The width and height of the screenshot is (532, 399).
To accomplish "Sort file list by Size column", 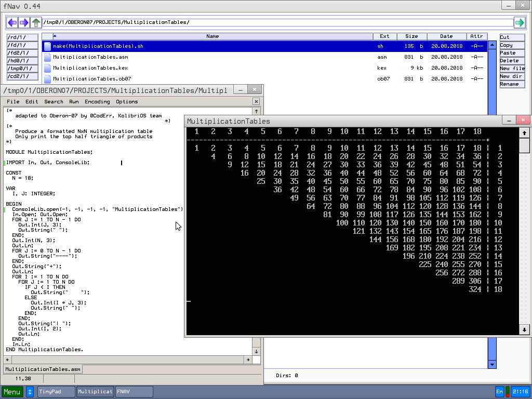I will pyautogui.click(x=411, y=36).
